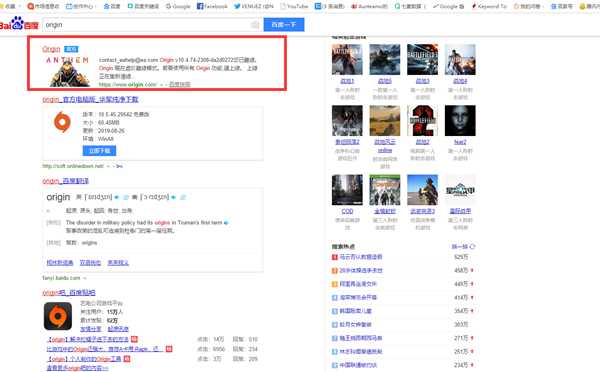Expand the arrow next to www.origin.com URL
The image size is (600, 372).
(x=161, y=85)
